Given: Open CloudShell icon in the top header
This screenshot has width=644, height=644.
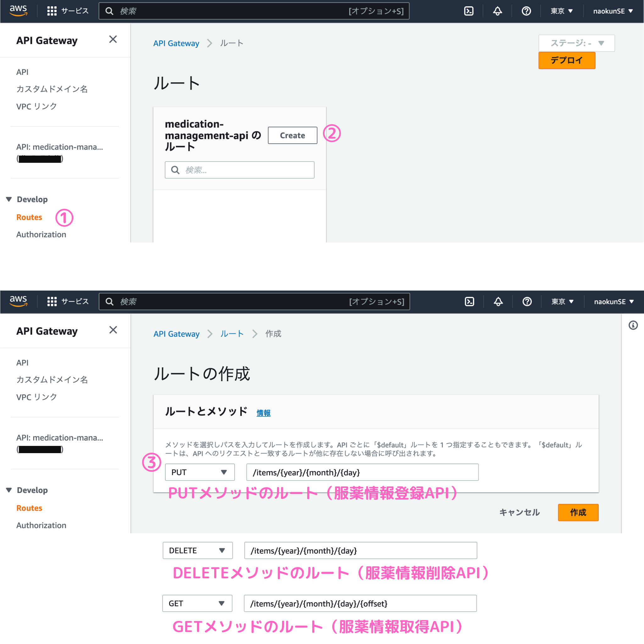Looking at the screenshot, I should 469,11.
